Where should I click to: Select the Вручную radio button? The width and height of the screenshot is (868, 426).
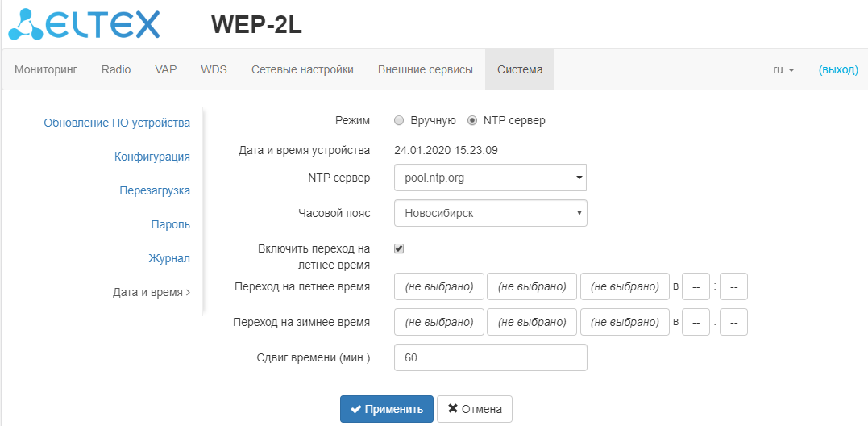pos(398,121)
